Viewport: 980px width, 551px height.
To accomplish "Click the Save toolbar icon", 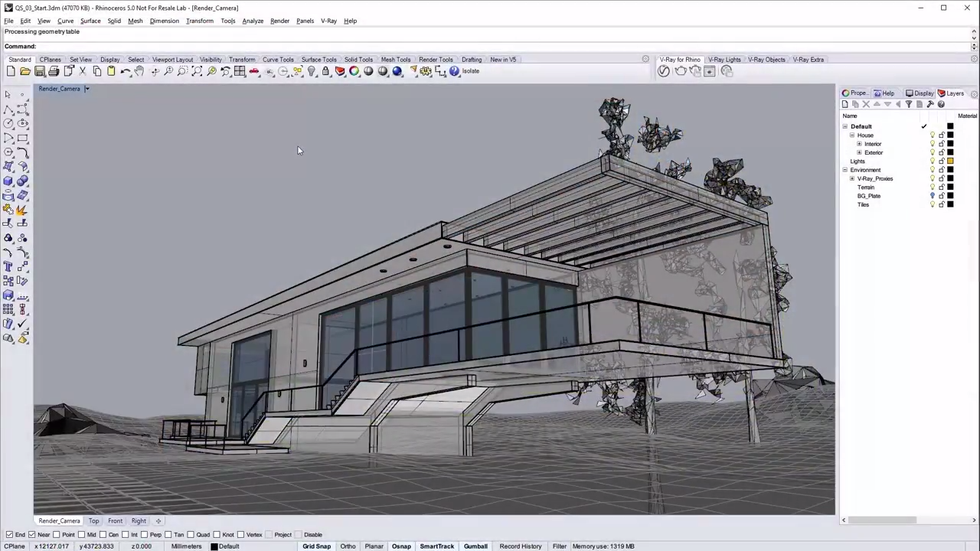I will pyautogui.click(x=39, y=70).
